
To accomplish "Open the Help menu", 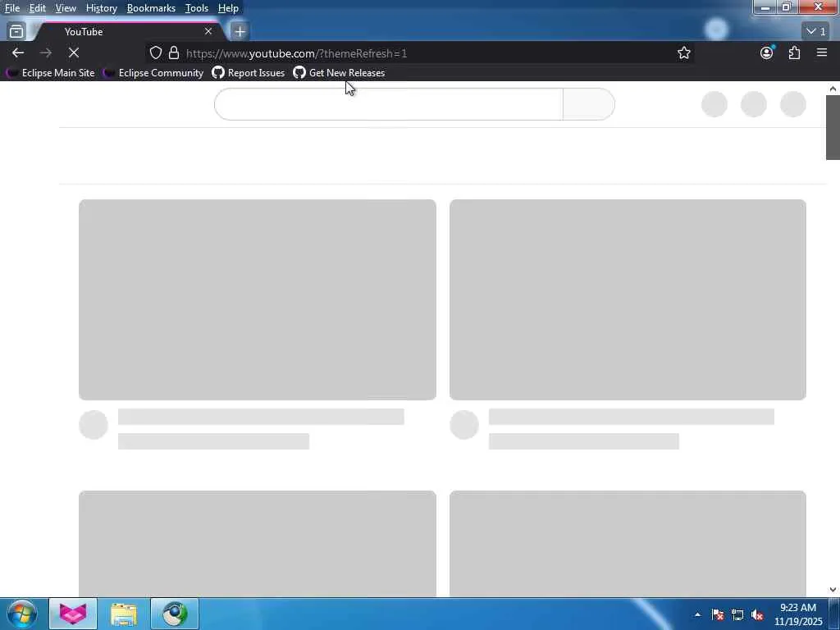I will [228, 8].
